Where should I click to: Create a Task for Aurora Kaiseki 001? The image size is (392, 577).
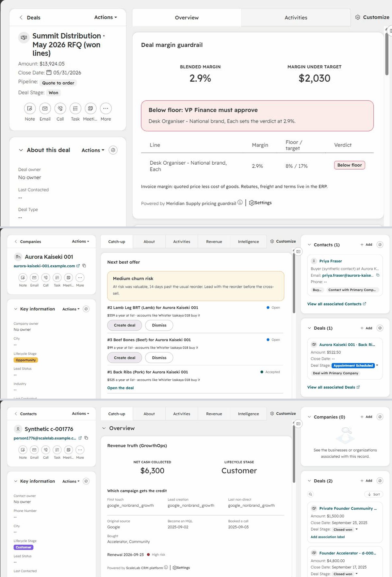[x=57, y=277]
